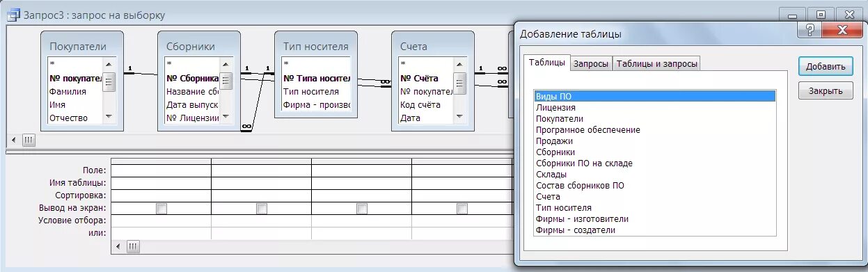Select № Счёта field in Счета table

426,78
